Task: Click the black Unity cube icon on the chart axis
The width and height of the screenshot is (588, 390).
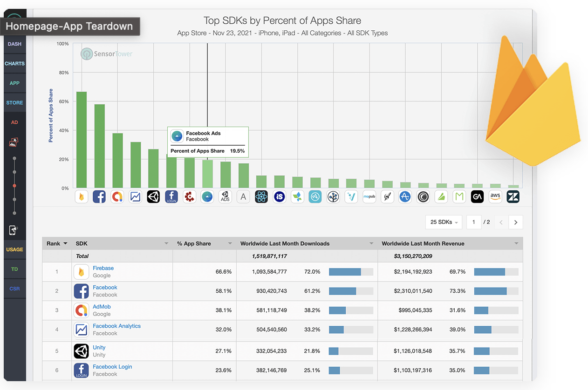Action: (x=153, y=197)
